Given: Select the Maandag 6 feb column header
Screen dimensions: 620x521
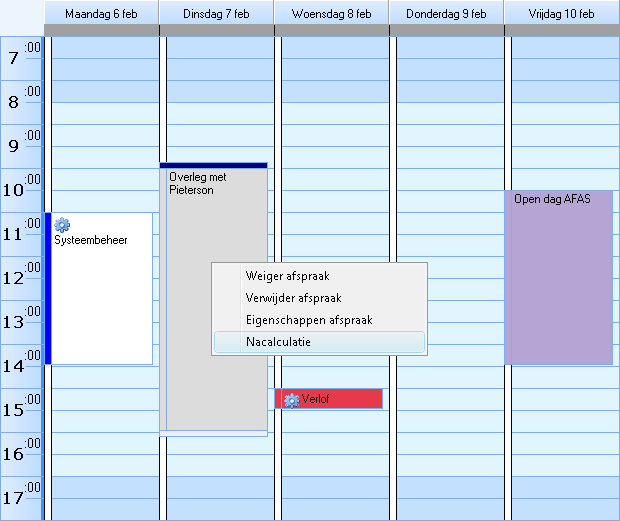Looking at the screenshot, I should point(101,13).
